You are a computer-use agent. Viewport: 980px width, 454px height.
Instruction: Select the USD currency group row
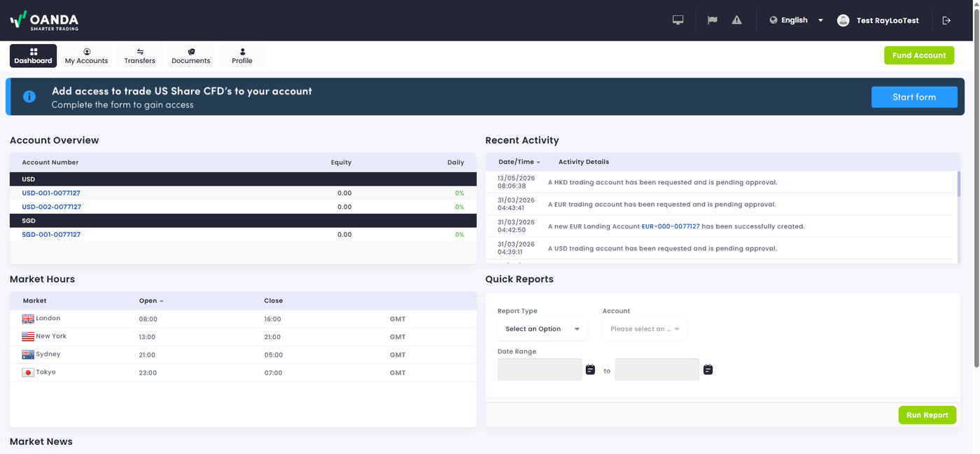(x=243, y=179)
